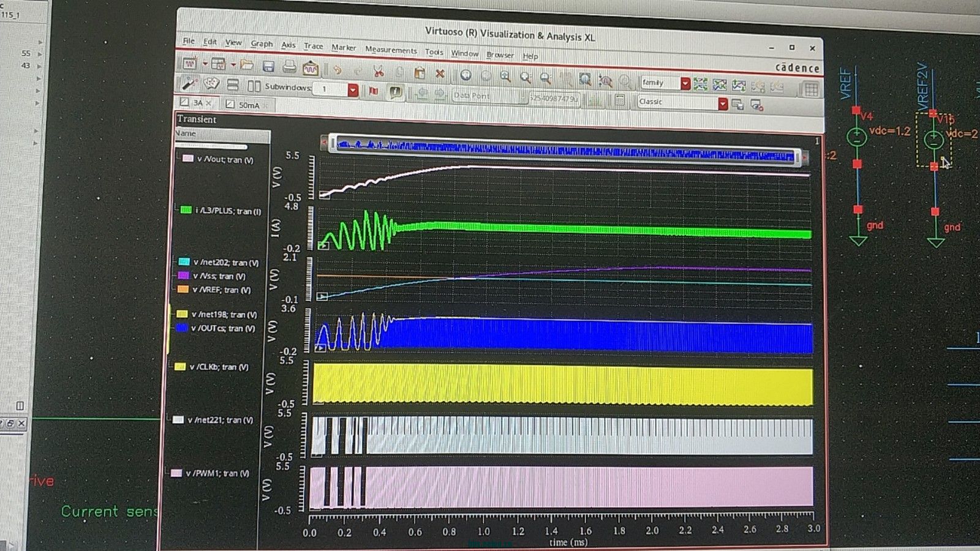The width and height of the screenshot is (980, 551).
Task: Cut the selected trace with scissors
Action: click(x=379, y=72)
